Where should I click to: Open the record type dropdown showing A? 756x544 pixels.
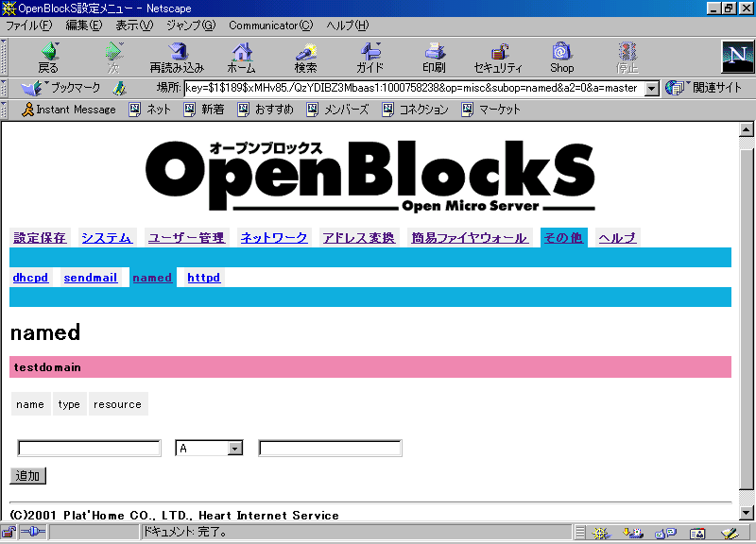[209, 449]
